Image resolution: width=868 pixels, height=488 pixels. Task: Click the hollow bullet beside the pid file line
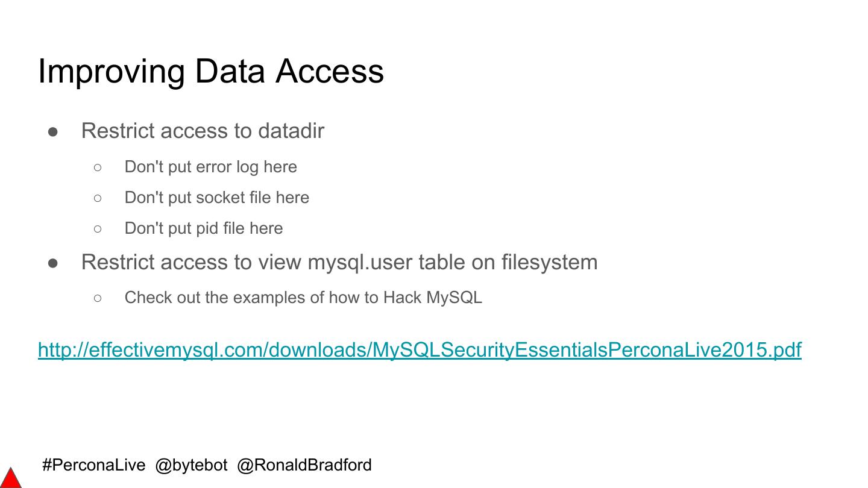(98, 229)
